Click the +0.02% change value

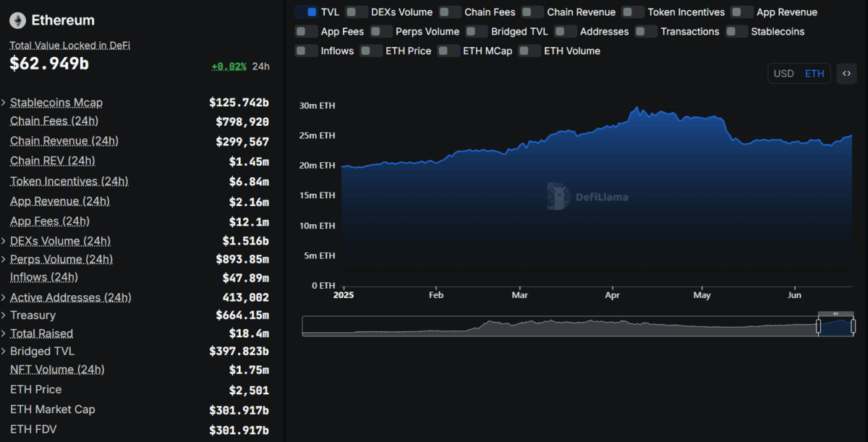(229, 67)
